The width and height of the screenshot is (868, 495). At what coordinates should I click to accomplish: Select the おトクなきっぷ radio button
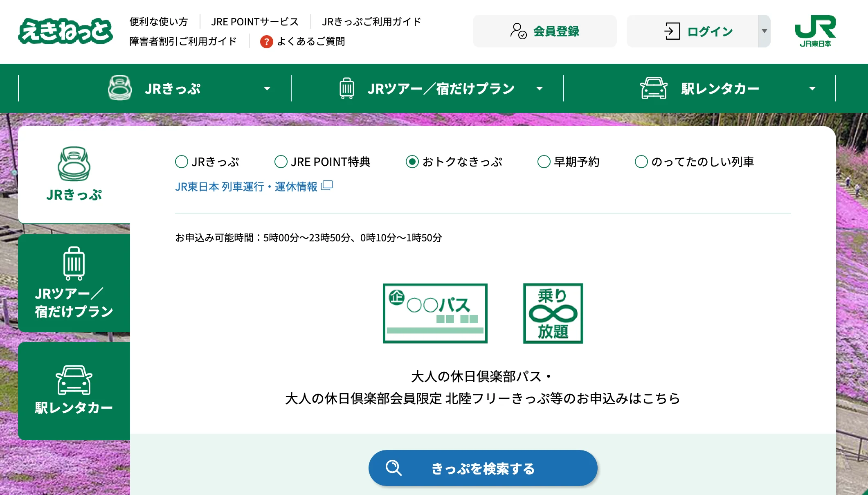(412, 162)
